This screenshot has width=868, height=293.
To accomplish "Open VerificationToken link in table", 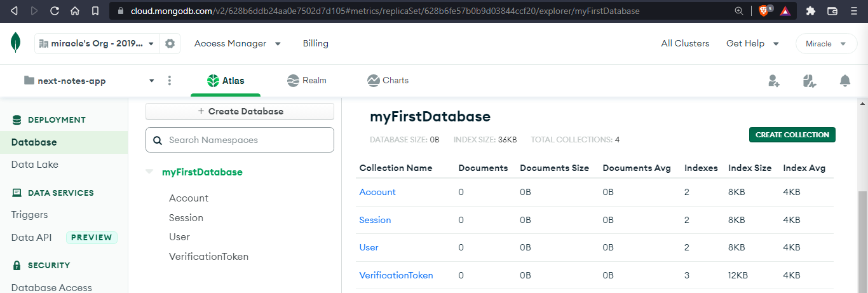I will (x=396, y=275).
